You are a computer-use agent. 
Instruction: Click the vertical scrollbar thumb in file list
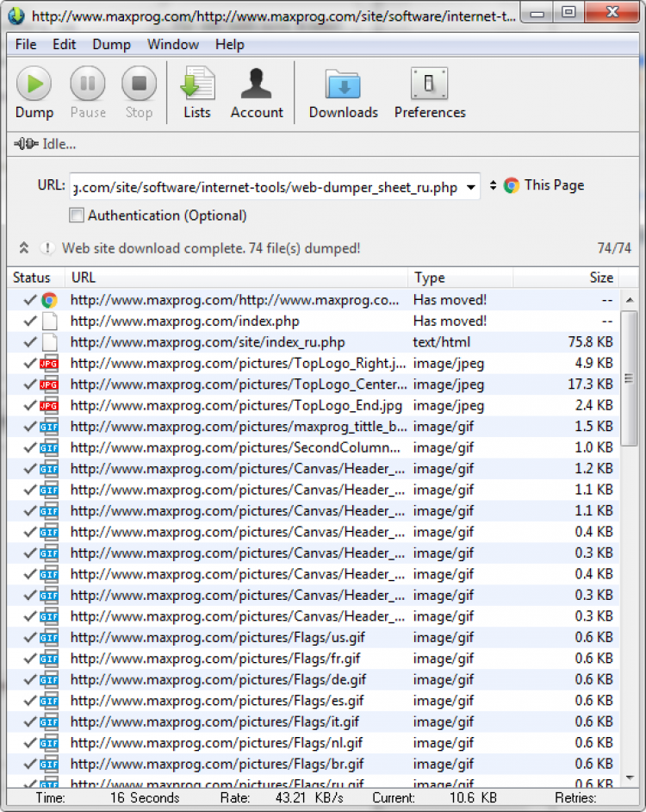(x=629, y=378)
